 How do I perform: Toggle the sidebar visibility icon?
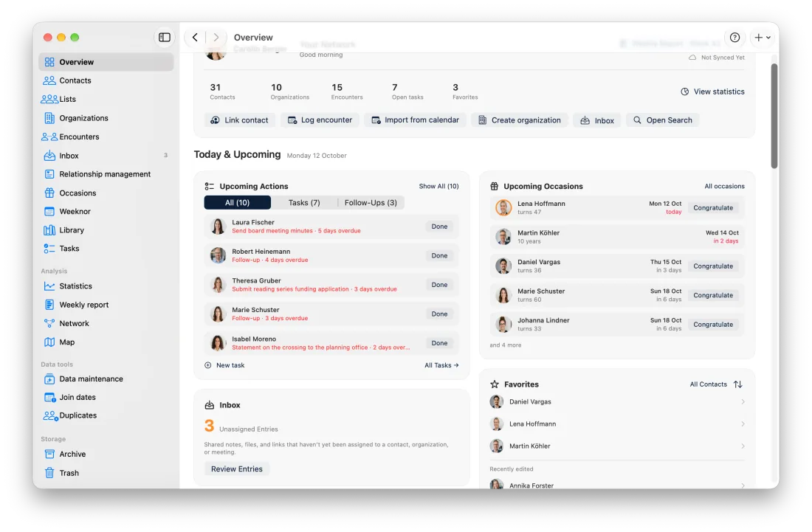pyautogui.click(x=164, y=37)
